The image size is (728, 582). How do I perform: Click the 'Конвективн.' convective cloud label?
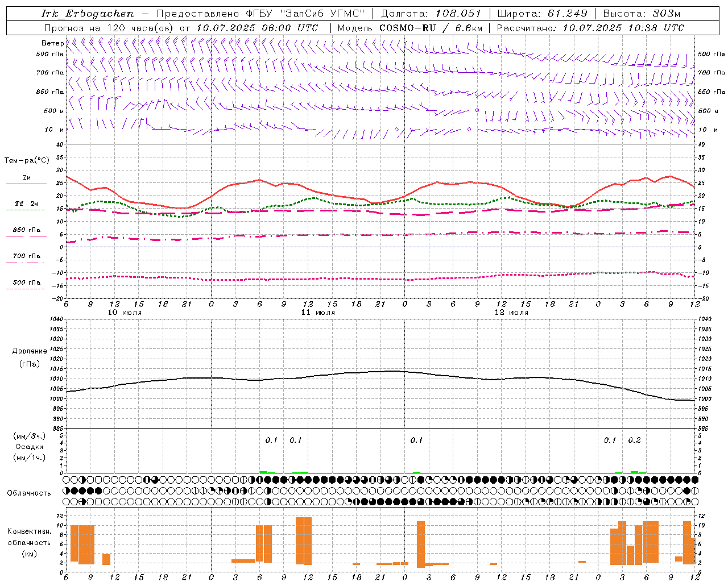coord(30,531)
